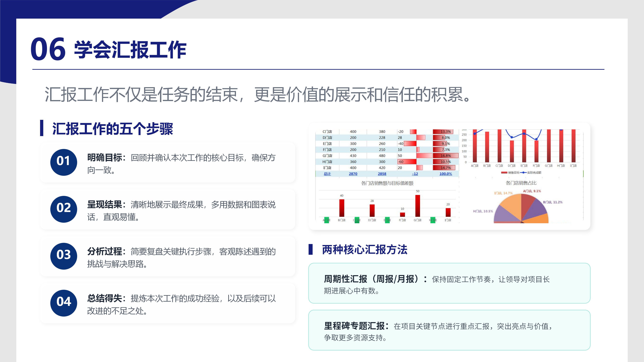The image size is (644, 362).
Task: Click blue bar beside 汇报工作的五个步骤 heading
Action: coord(42,128)
